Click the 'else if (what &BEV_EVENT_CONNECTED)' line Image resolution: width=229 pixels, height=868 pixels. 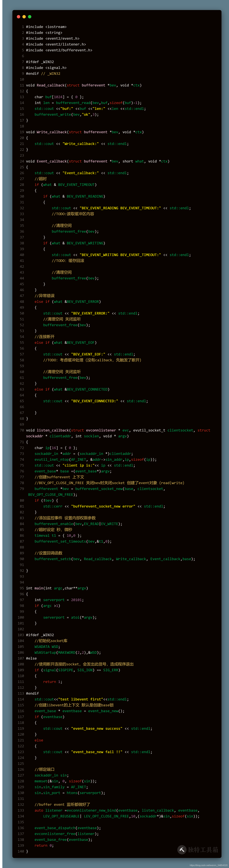72,390
